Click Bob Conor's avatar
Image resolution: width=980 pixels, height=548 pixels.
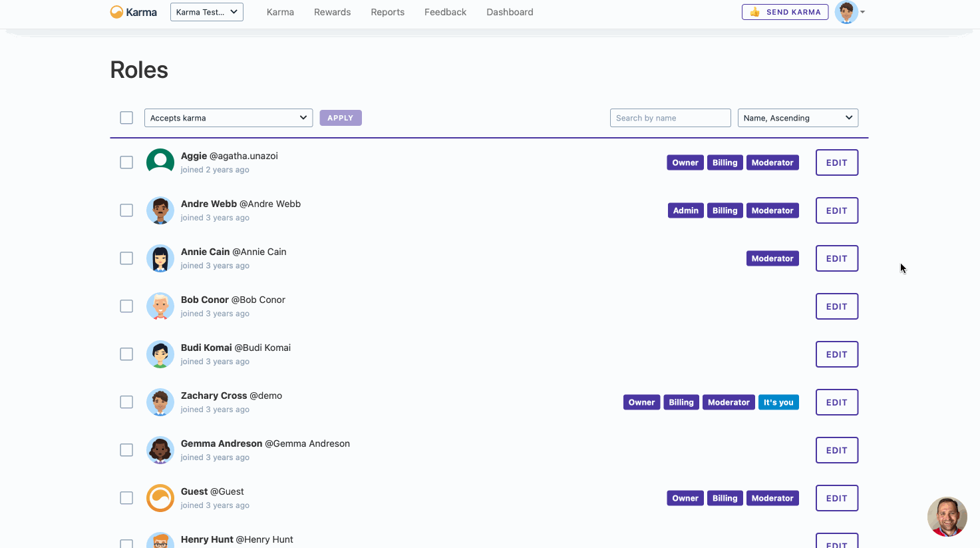coord(160,306)
